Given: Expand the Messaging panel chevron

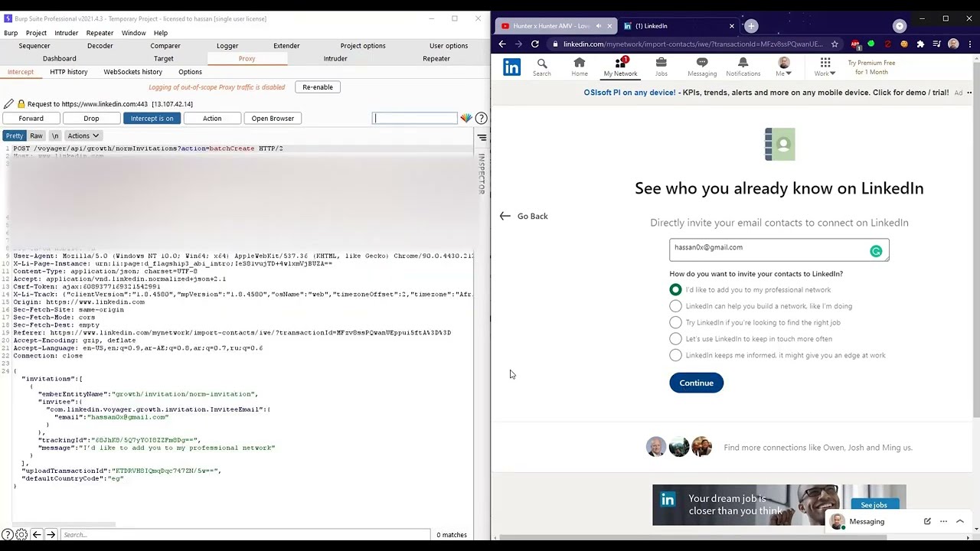Looking at the screenshot, I should pos(959,521).
